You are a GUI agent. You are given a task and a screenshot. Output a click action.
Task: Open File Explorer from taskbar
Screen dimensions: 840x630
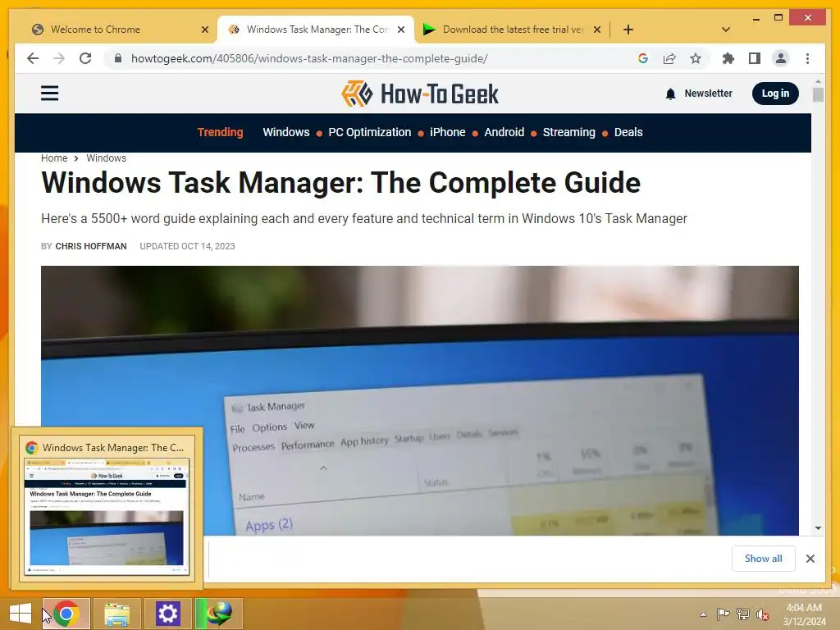tap(116, 614)
